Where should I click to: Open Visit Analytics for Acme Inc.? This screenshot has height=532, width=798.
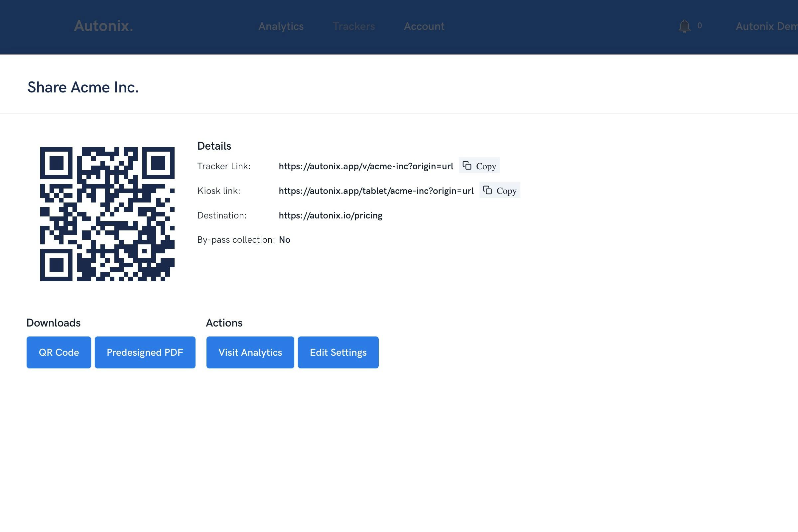[x=250, y=352]
